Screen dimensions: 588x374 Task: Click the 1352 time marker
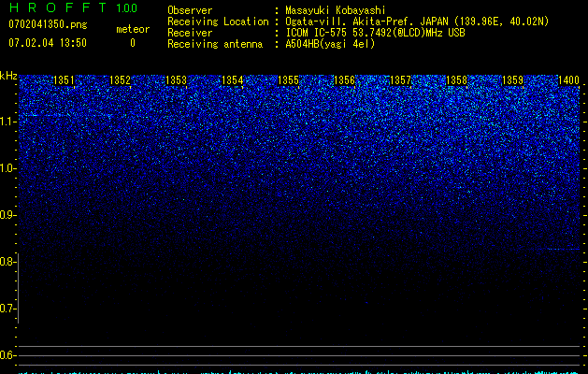[x=120, y=80]
